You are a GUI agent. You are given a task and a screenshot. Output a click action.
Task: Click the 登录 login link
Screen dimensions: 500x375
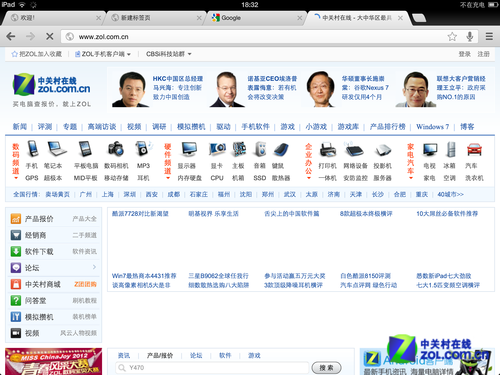tap(465, 54)
